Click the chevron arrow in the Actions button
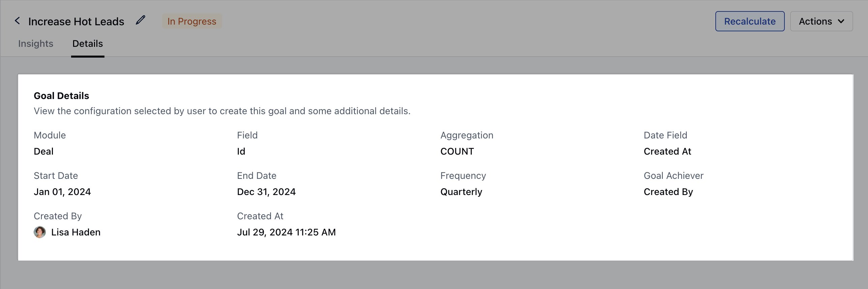 (x=841, y=21)
